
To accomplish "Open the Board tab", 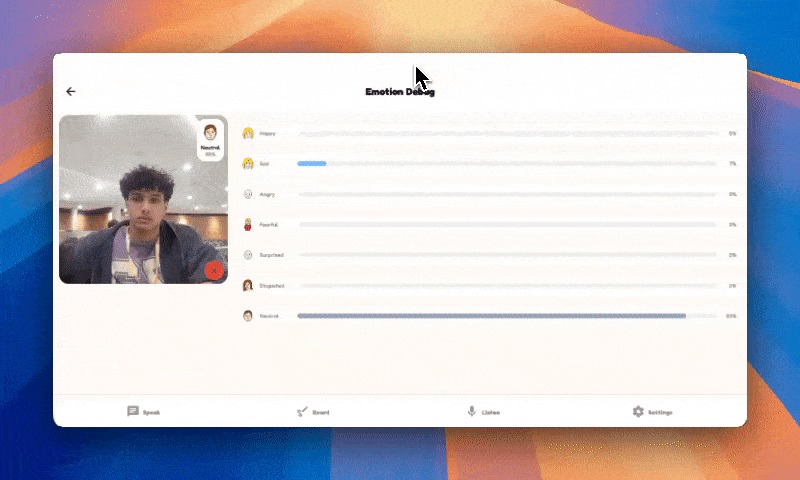I will coord(313,412).
